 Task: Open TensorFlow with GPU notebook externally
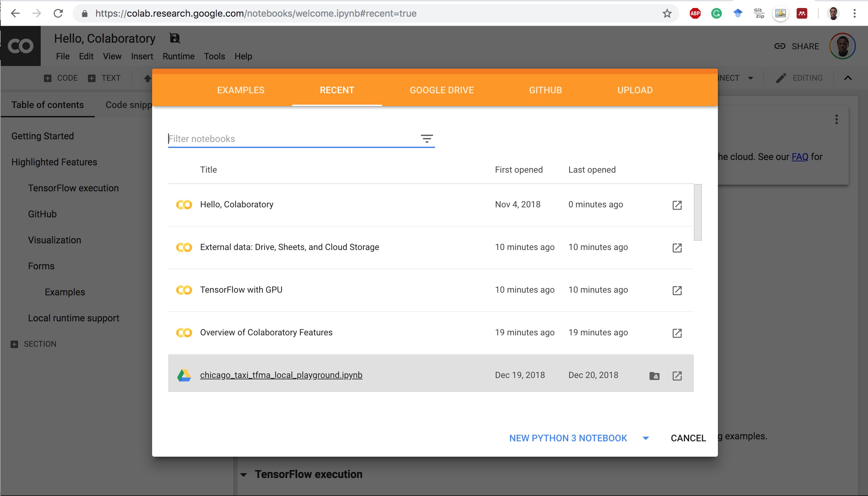[677, 291]
